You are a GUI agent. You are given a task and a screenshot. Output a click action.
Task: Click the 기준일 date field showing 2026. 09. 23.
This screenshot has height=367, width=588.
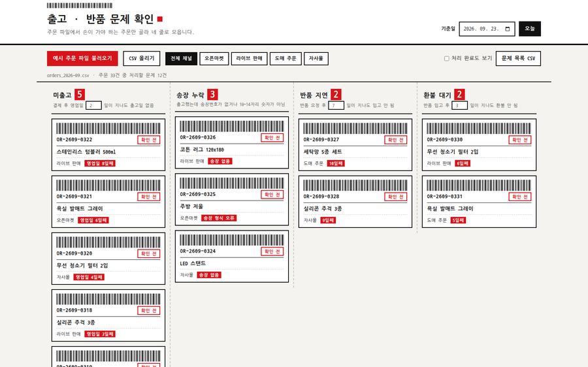pyautogui.click(x=487, y=29)
